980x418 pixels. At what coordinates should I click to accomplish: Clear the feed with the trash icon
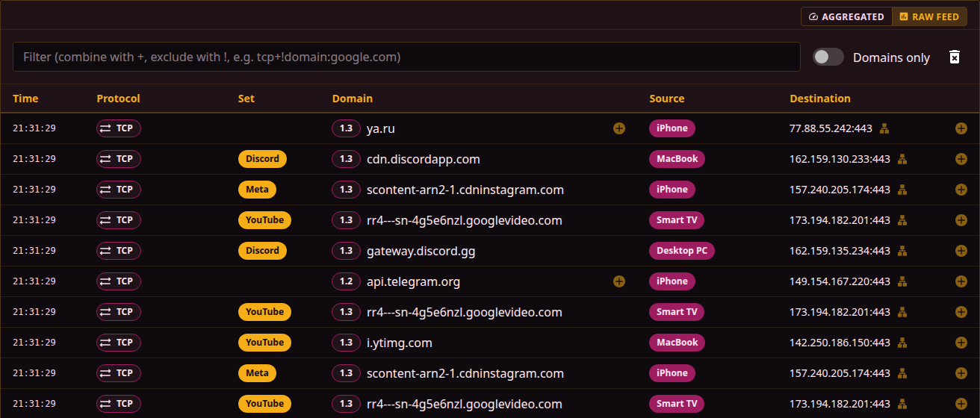(954, 57)
